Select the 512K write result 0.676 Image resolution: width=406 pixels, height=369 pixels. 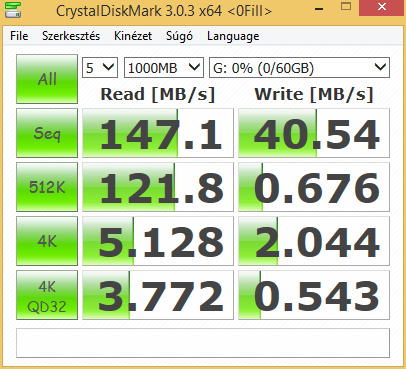tap(314, 187)
